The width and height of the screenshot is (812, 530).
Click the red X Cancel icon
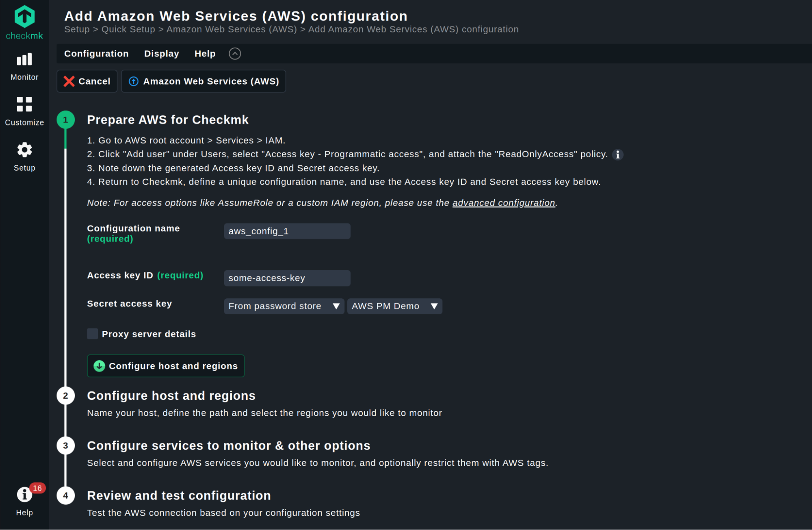(x=69, y=81)
